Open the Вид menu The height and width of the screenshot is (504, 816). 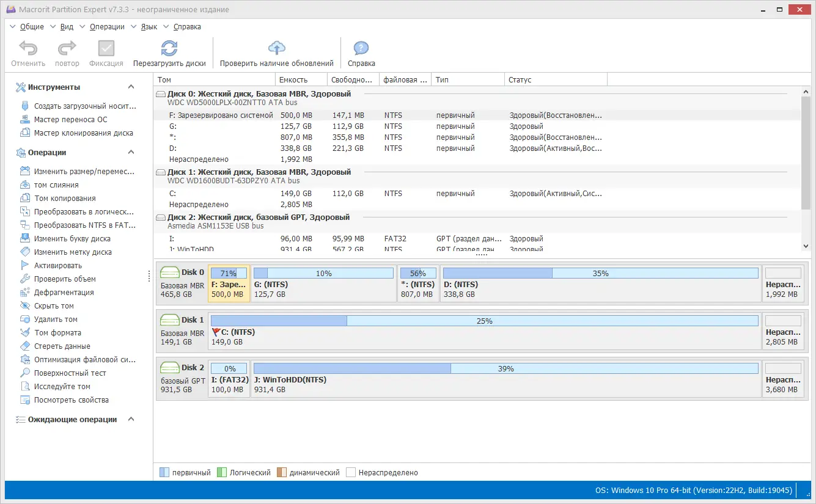click(67, 26)
